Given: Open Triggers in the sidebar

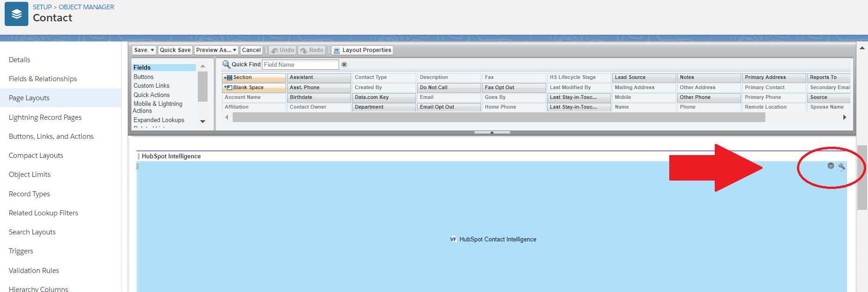Looking at the screenshot, I should pyautogui.click(x=21, y=251).
